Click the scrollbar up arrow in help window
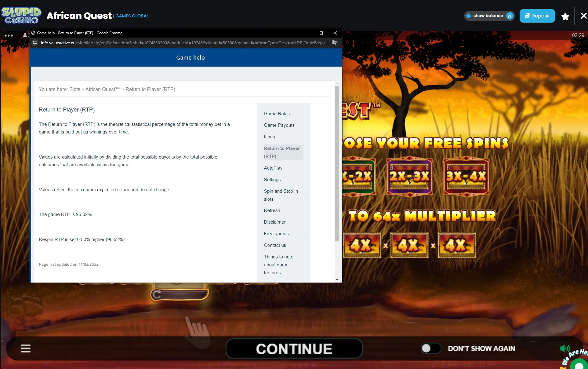 [337, 84]
